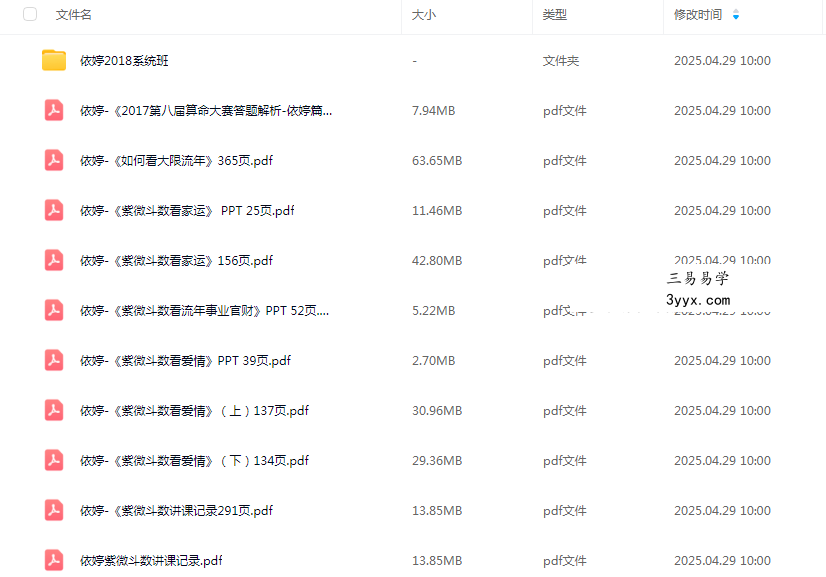Click the 63.65MB size value
This screenshot has width=826, height=577.
(437, 161)
